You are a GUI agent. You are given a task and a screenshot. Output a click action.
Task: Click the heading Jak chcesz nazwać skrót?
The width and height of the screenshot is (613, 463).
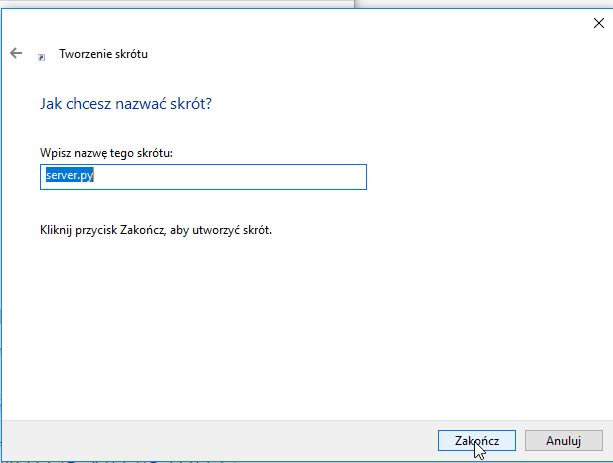click(x=125, y=104)
